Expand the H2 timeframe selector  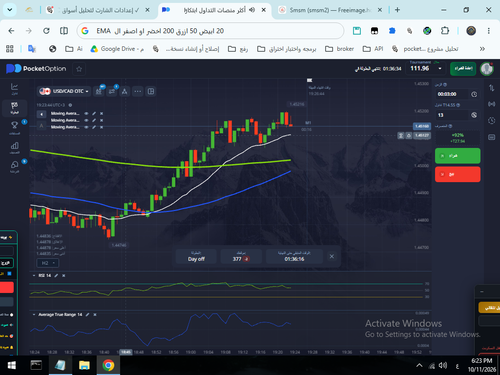click(47, 263)
